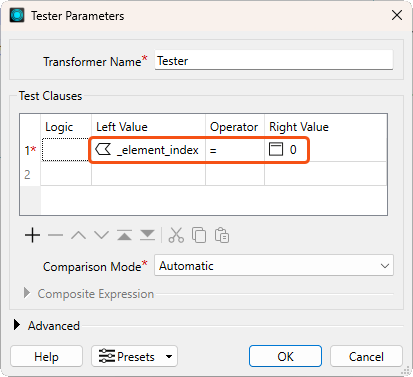Viewport: 413px width, 377px height.
Task: Expand the Composite Expression section
Action: (x=27, y=293)
